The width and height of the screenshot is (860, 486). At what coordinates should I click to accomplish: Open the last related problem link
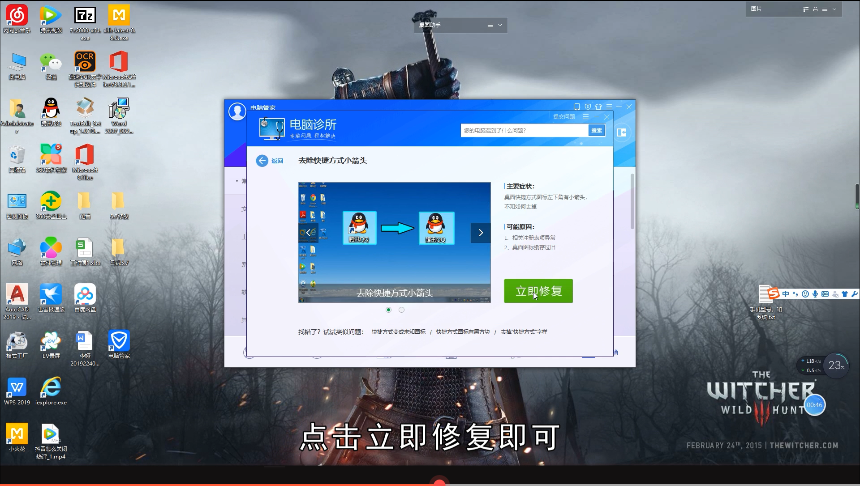[x=524, y=331]
